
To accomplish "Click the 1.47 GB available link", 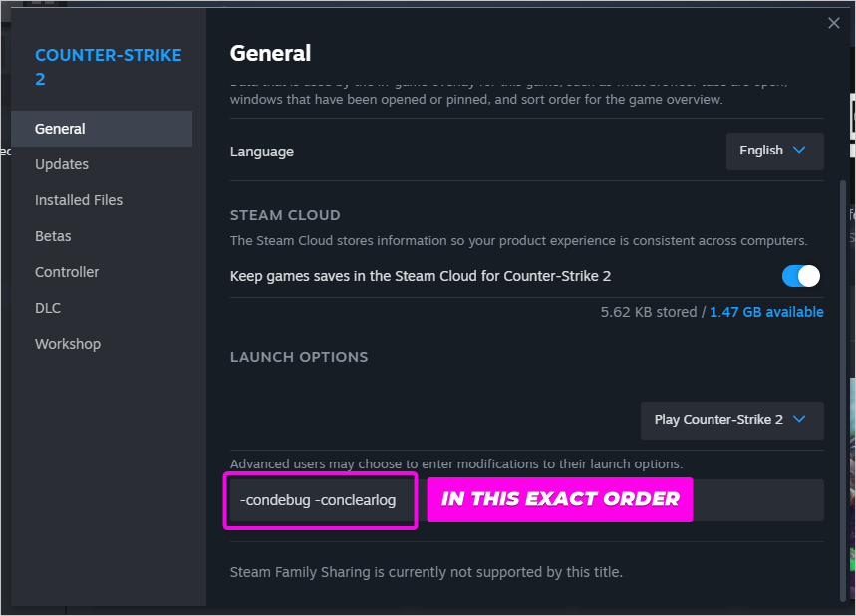I will pyautogui.click(x=766, y=312).
